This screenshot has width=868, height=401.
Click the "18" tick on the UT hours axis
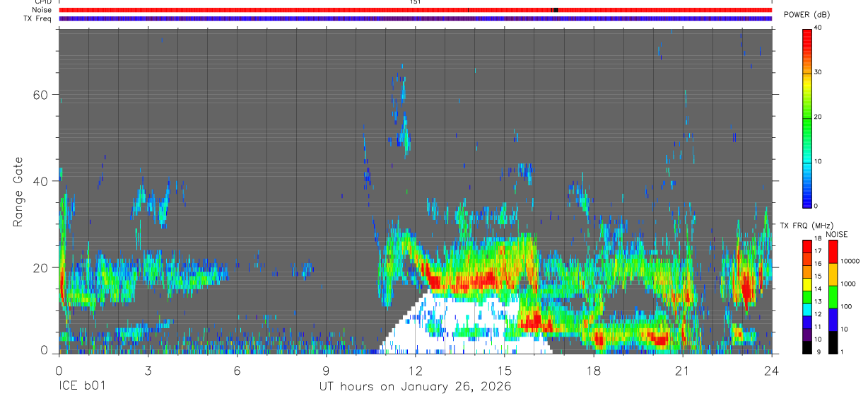point(594,371)
